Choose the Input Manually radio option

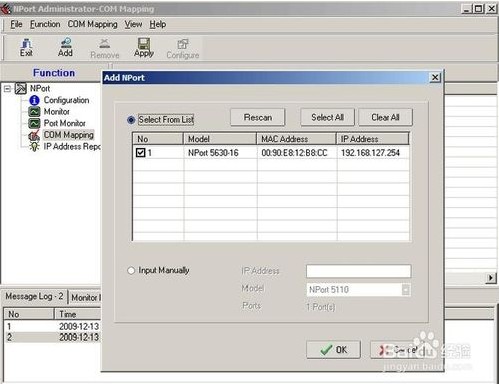point(131,270)
